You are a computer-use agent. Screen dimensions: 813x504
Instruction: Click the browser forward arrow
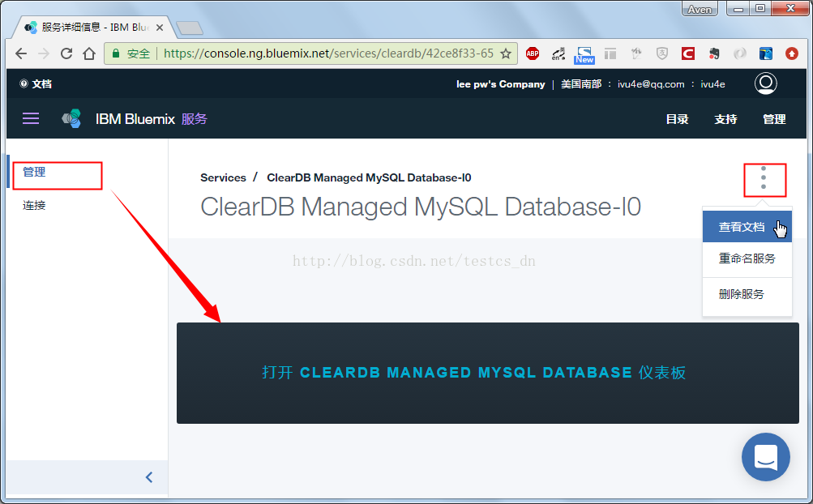pyautogui.click(x=44, y=53)
